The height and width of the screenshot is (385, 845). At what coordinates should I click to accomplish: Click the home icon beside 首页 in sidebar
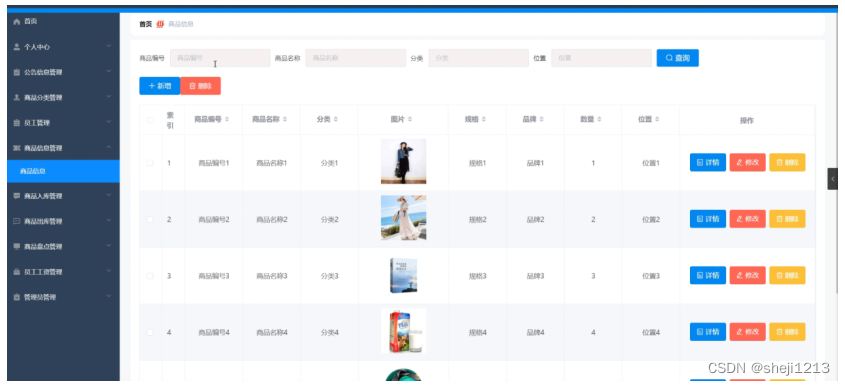point(16,22)
